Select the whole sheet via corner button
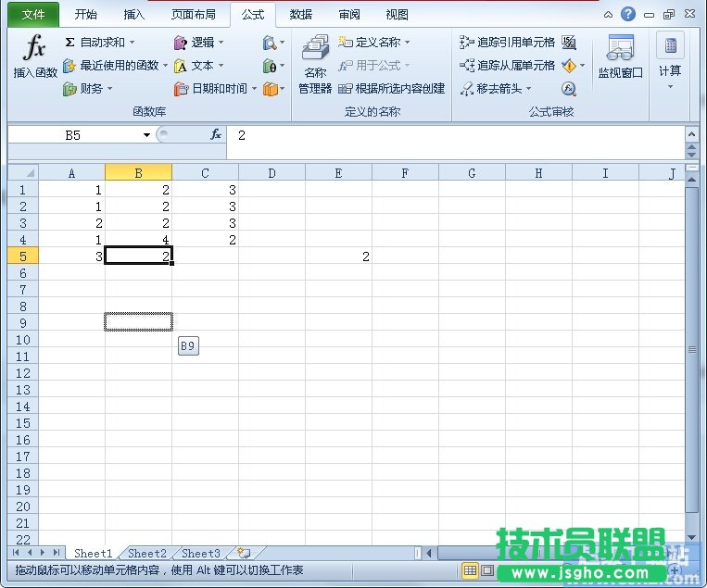707x588 pixels. pos(22,173)
